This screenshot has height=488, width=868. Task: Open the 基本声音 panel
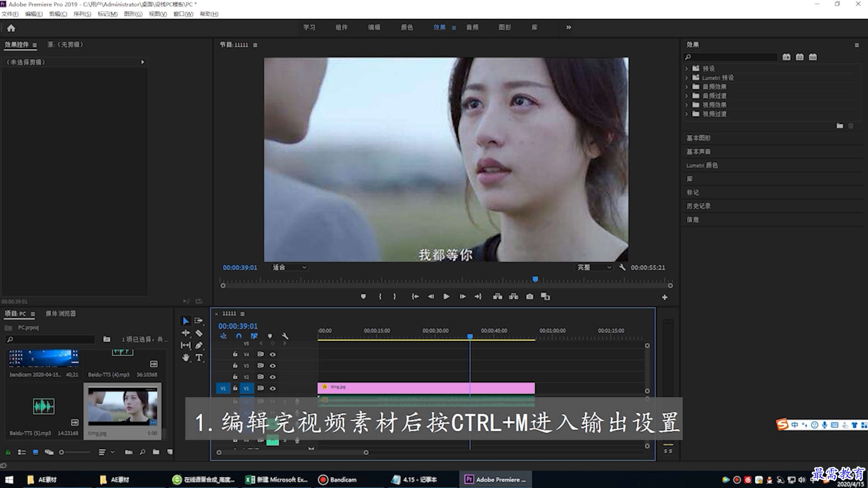point(698,151)
